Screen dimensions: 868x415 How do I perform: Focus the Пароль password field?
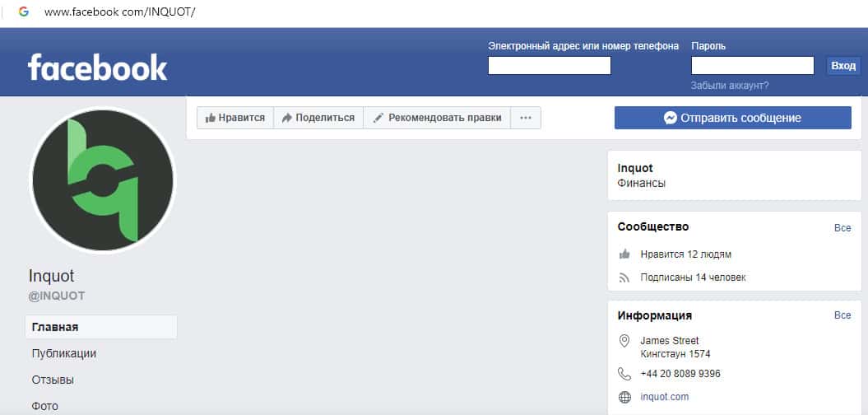(752, 65)
